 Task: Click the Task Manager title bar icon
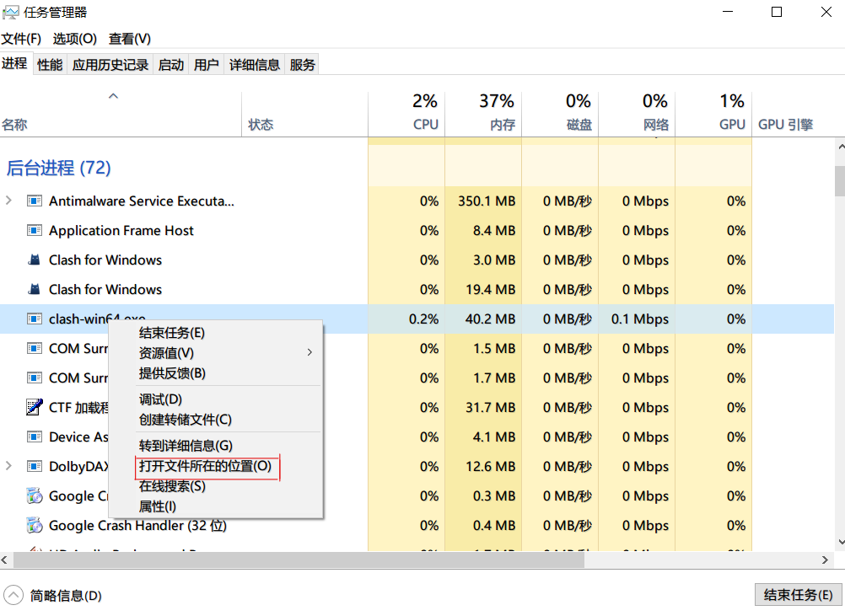[x=10, y=12]
